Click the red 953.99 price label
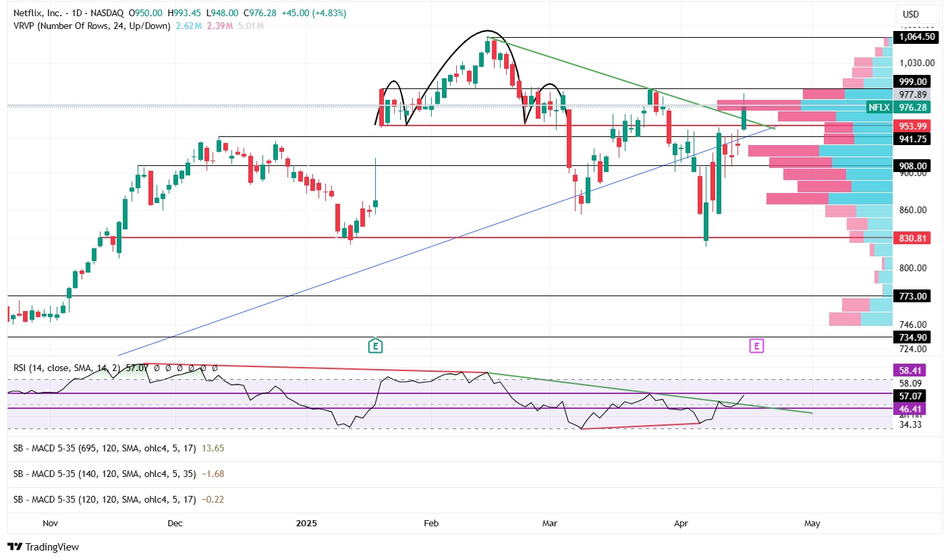 pyautogui.click(x=912, y=125)
